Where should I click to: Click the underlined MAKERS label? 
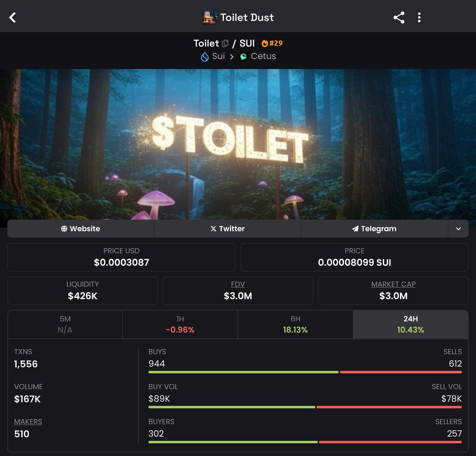[28, 422]
